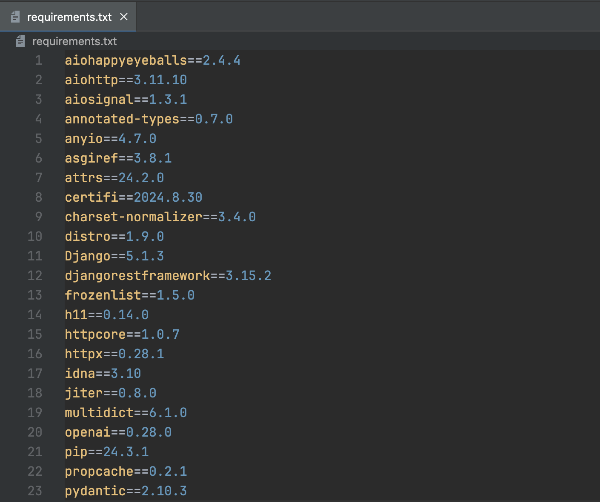Click the idna==3.10 line
Screen dimensions: 600x502
[x=103, y=373]
